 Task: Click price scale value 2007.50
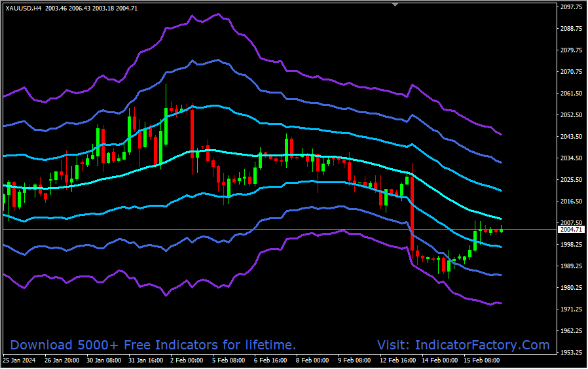(571, 223)
